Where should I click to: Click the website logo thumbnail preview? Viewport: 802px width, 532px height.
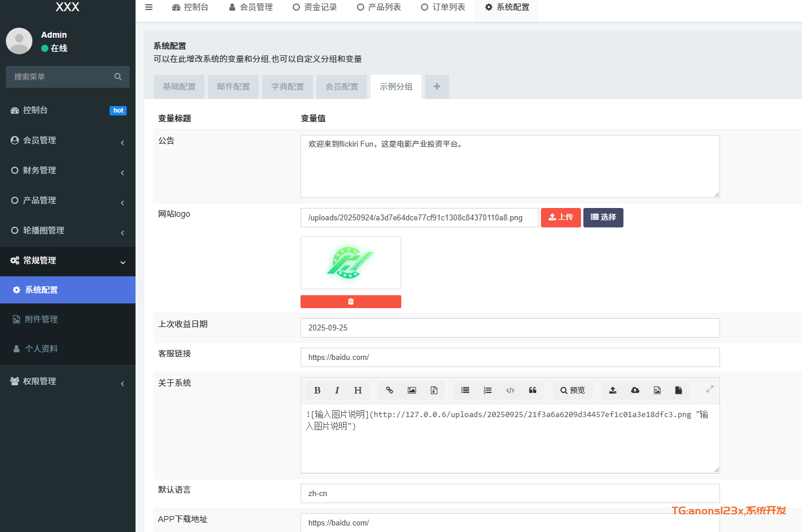pos(351,263)
